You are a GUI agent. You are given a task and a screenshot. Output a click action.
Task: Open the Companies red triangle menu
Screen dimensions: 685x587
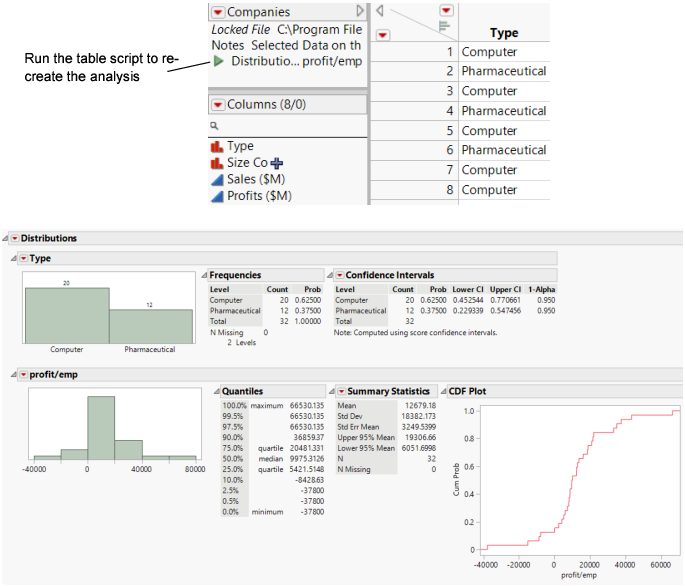tap(218, 12)
